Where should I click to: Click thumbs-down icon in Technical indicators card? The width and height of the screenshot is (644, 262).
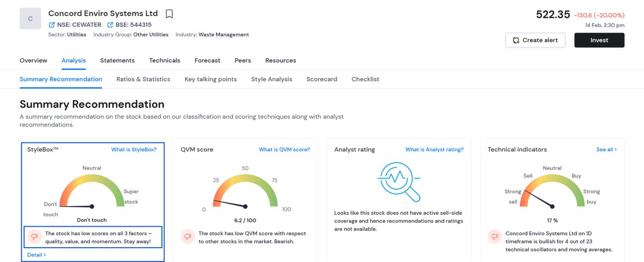pyautogui.click(x=495, y=236)
